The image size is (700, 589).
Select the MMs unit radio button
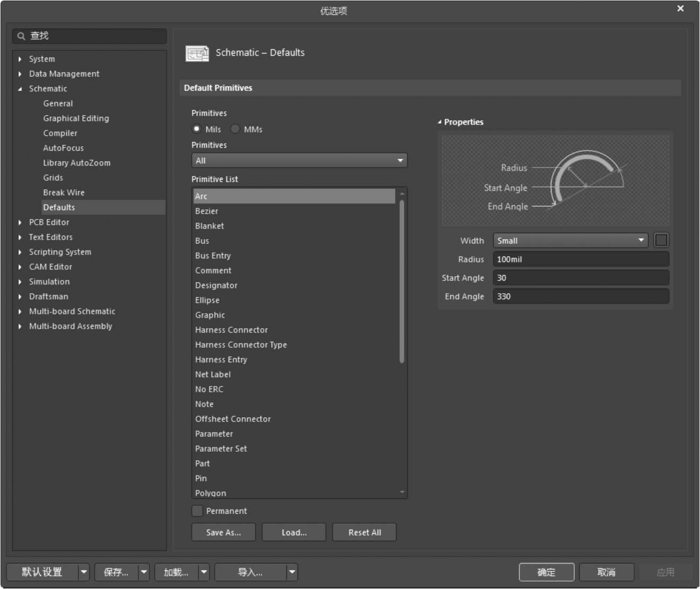[x=235, y=129]
